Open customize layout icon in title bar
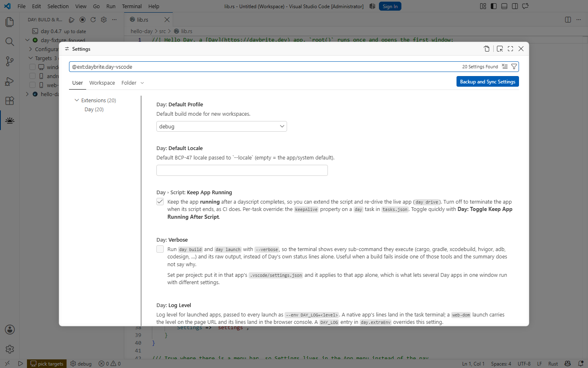Screen dimensions: 588x368 (483, 6)
